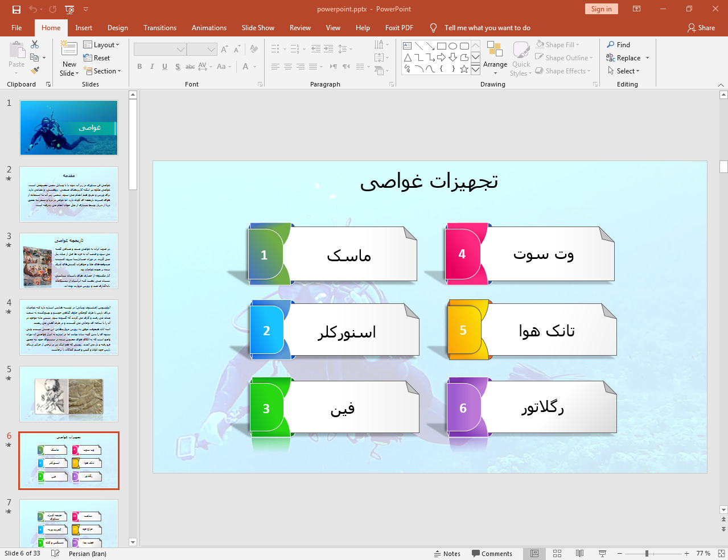The width and height of the screenshot is (728, 560).
Task: Click the Sign in button
Action: coord(601,9)
